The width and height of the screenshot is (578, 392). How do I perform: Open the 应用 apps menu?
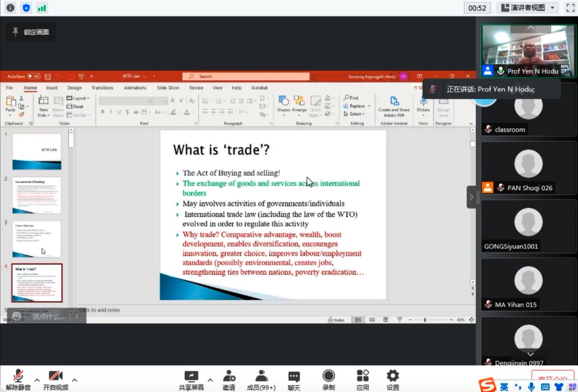(363, 380)
